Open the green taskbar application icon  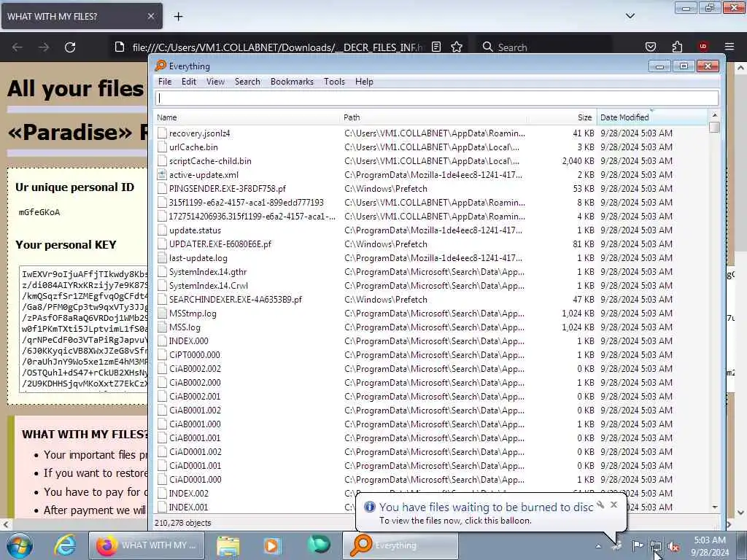pos(319,544)
